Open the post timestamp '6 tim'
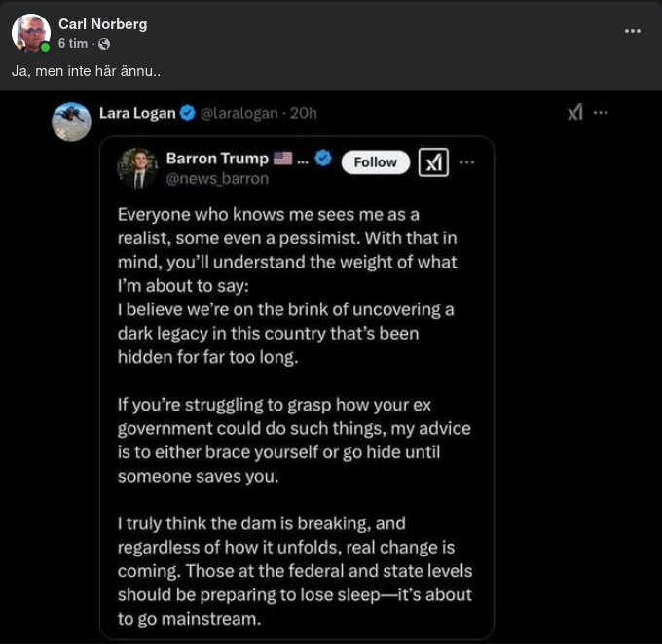This screenshot has width=662, height=644. (73, 44)
